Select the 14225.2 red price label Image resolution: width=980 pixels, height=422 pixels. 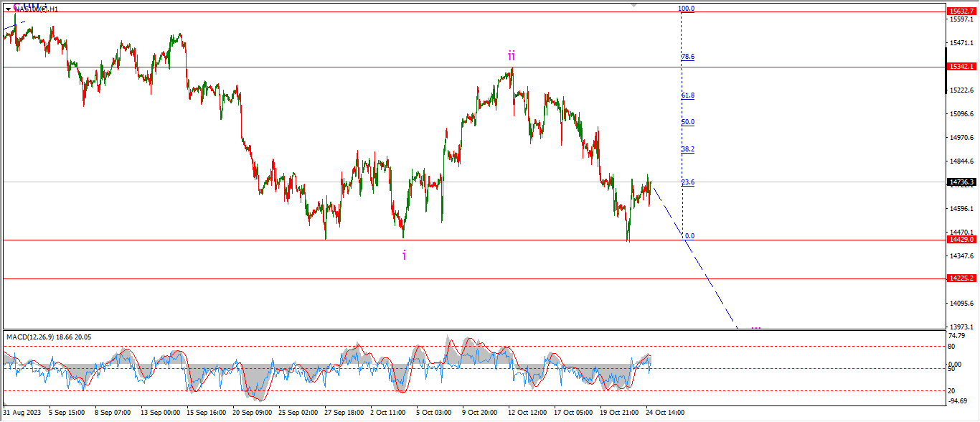961,278
